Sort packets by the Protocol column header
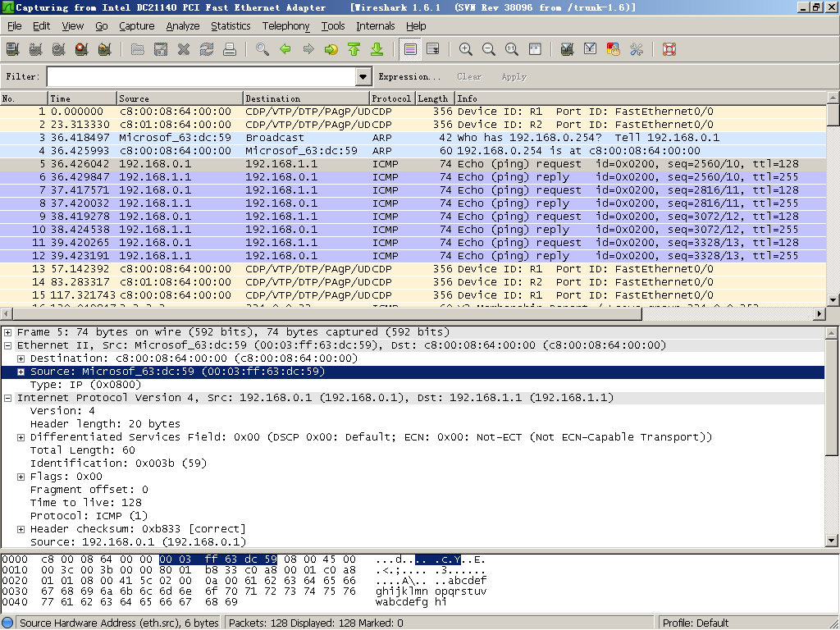The width and height of the screenshot is (840, 630). 392,98
